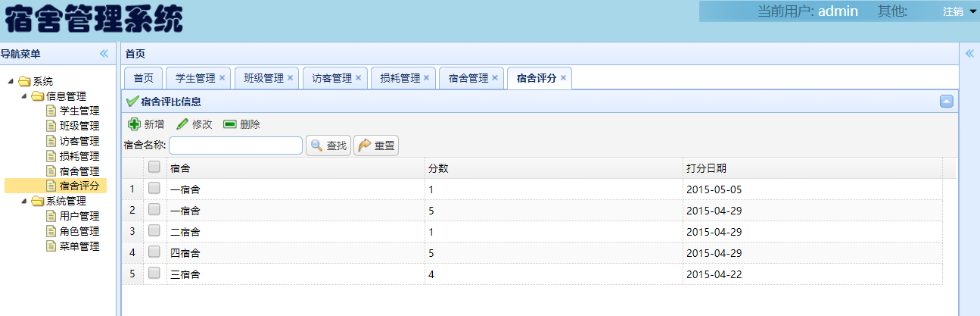Image resolution: width=980 pixels, height=316 pixels.
Task: Close the 损耗管理 tab
Action: coord(426,78)
